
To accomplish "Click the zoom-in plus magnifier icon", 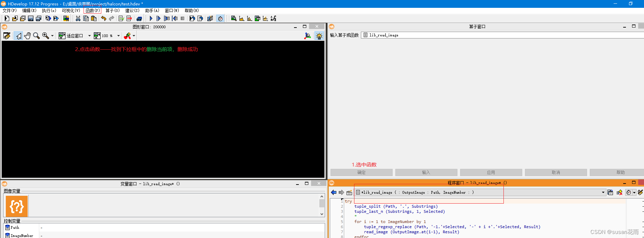I will point(45,36).
